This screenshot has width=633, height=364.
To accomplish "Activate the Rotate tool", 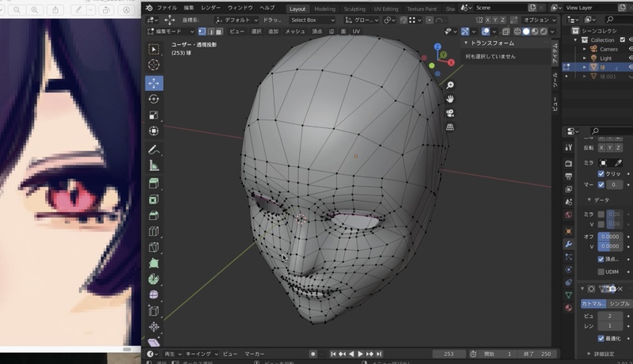I will [x=154, y=99].
